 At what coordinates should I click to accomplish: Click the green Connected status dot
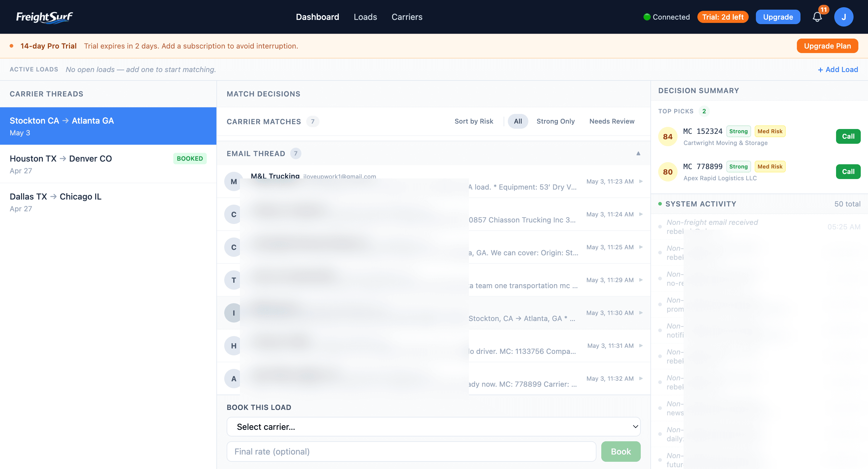click(647, 17)
